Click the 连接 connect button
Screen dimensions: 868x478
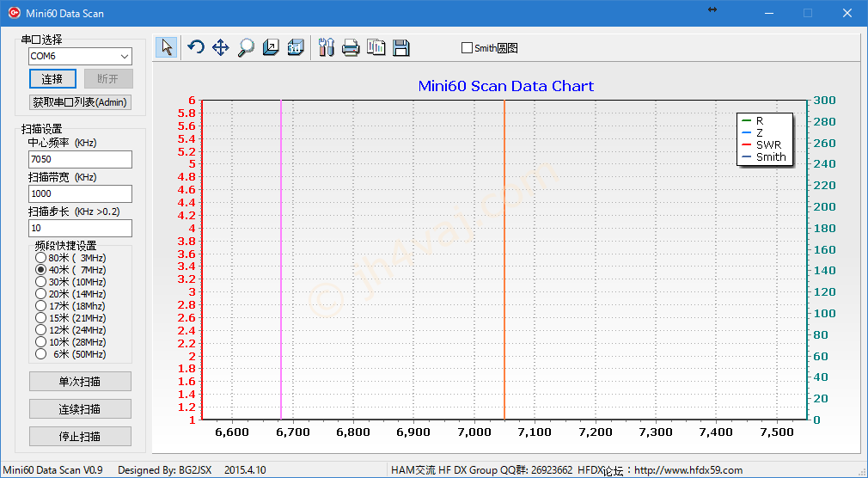(52, 78)
